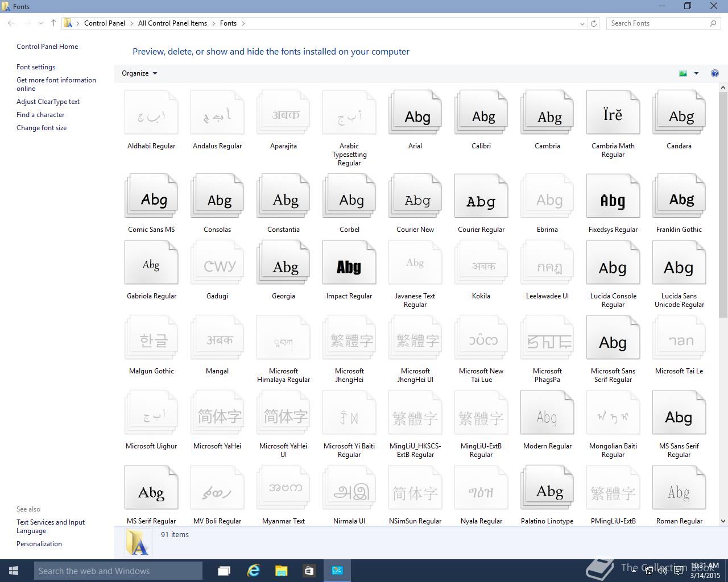Launch Internet Explorer from the taskbar

point(253,571)
